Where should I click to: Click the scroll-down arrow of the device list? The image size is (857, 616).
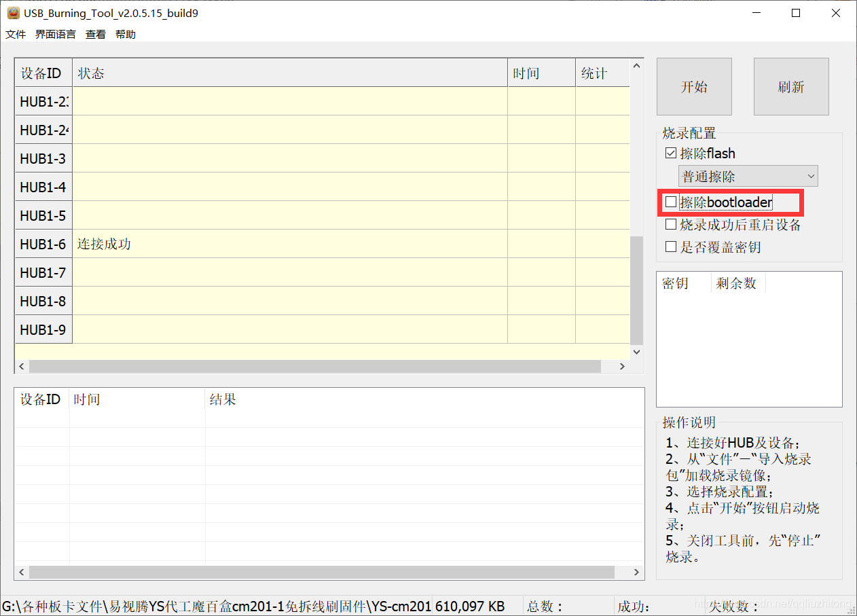click(636, 352)
